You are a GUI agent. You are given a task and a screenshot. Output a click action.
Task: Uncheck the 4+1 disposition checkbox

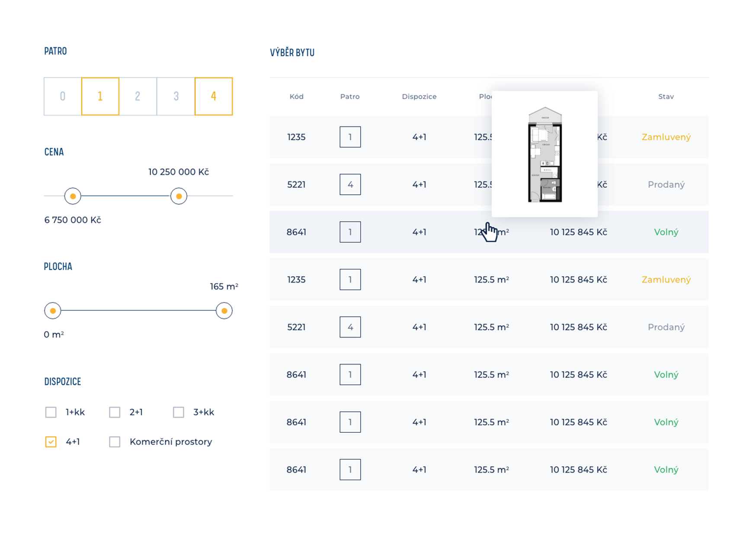pos(51,441)
